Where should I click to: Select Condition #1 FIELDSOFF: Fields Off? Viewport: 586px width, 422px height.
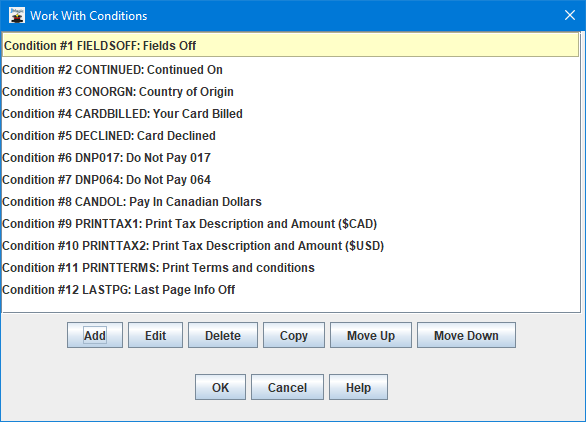tap(290, 46)
